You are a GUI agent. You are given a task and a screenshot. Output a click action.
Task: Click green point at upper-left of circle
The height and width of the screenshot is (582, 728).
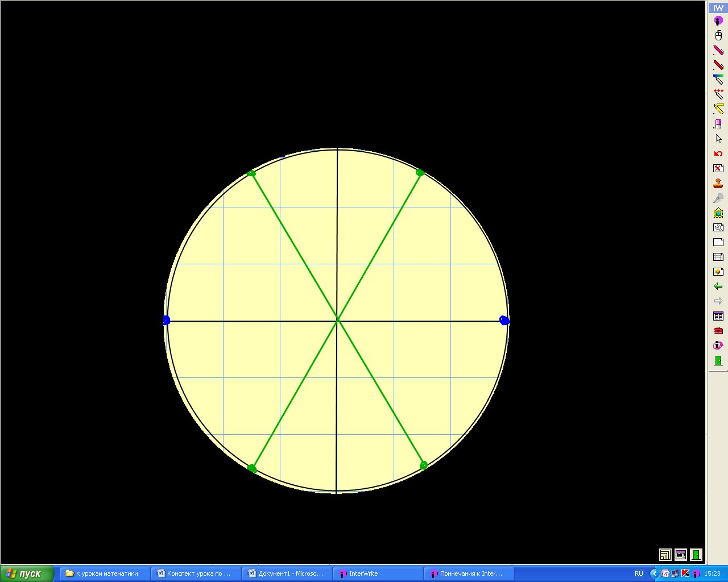point(251,173)
